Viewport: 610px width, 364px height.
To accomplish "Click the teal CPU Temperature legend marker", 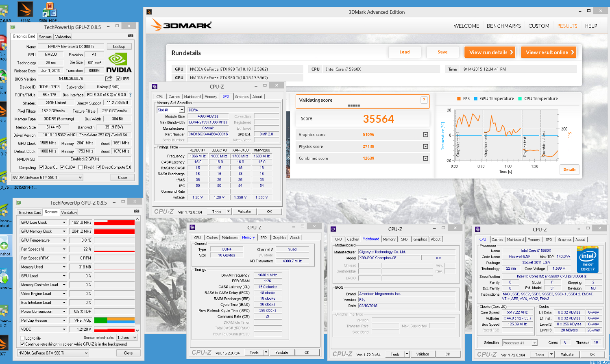I will [520, 98].
